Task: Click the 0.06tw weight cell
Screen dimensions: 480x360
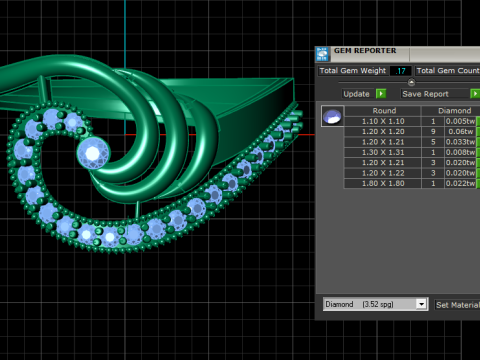Action: pyautogui.click(x=460, y=132)
